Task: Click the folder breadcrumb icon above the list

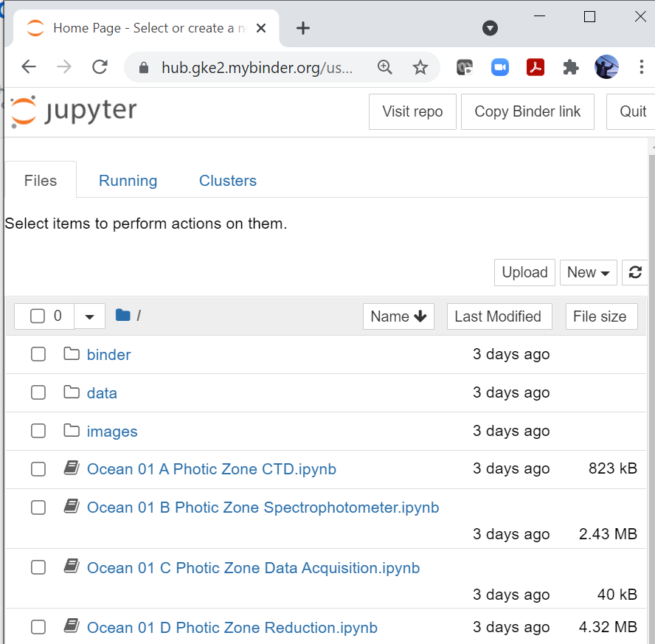Action: [122, 315]
